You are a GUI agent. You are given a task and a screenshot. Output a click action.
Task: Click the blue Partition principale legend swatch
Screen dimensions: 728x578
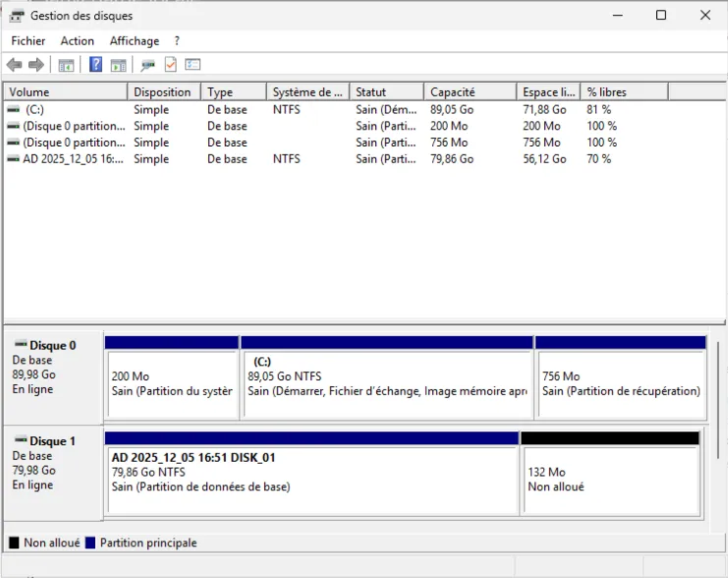[x=90, y=543]
